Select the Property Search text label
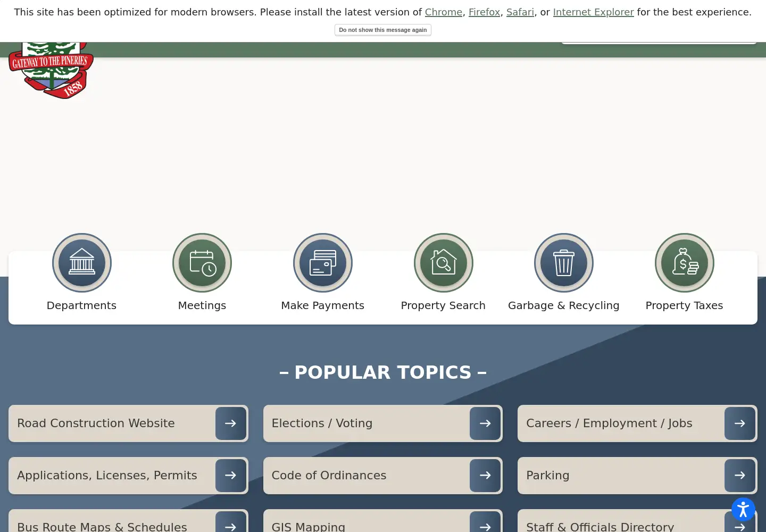Viewport: 766px width, 532px height. (443, 305)
